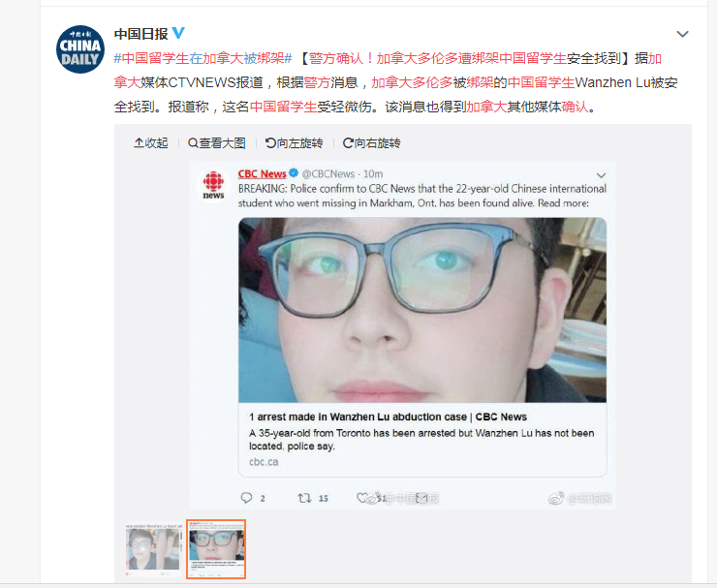Open the cbc.ca article link card
717x588 pixels.
click(x=422, y=439)
